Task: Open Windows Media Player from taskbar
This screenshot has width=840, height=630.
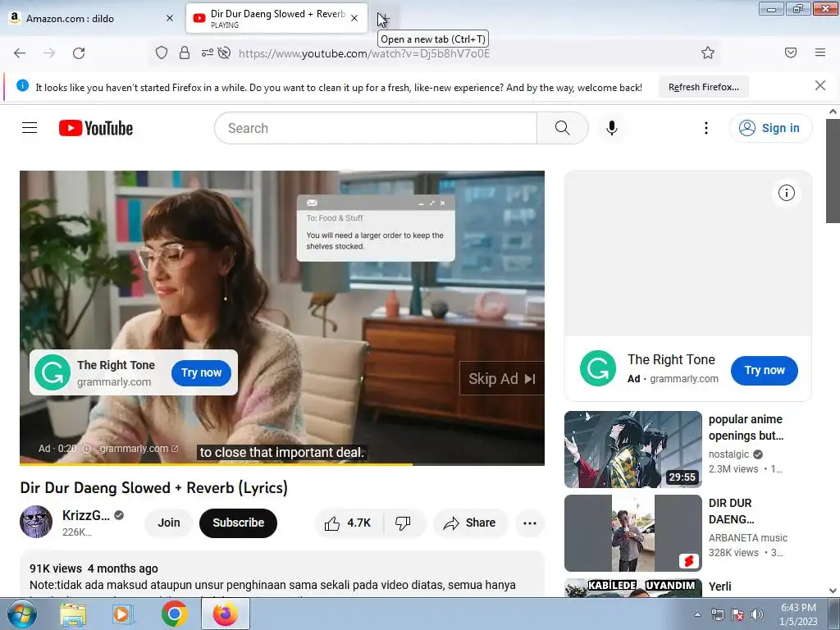Action: 123,614
